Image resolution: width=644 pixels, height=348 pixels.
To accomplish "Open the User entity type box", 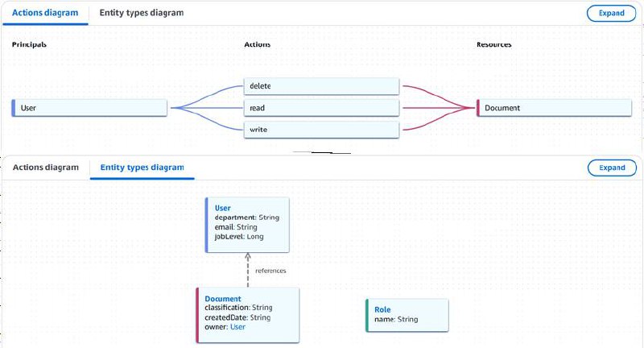I will [247, 225].
